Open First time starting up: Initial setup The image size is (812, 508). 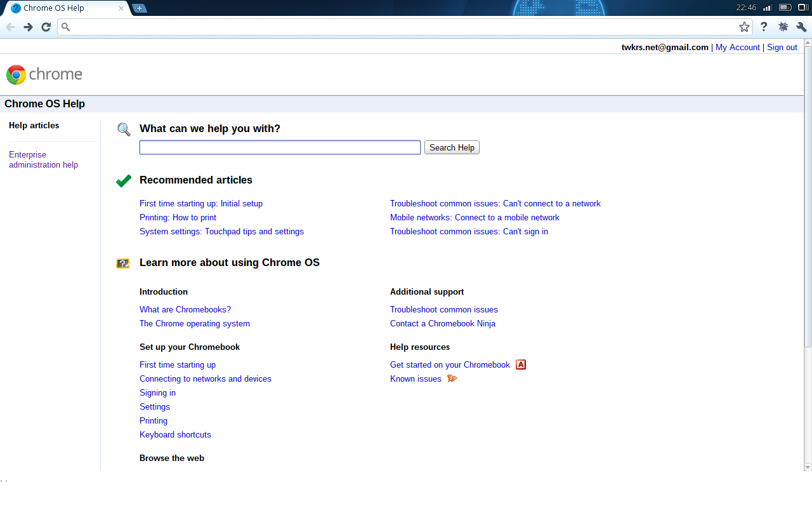pos(201,203)
